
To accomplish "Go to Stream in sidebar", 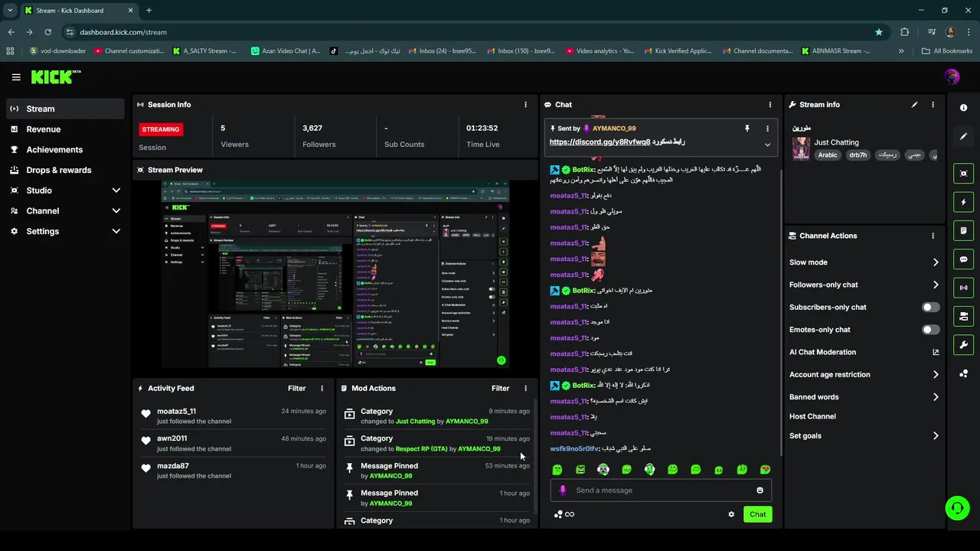I will (65, 109).
